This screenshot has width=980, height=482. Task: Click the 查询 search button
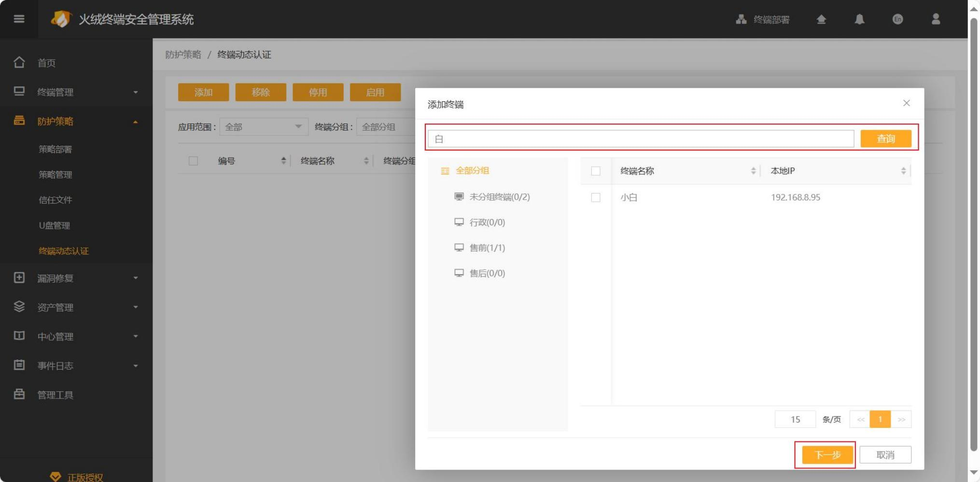(x=885, y=139)
